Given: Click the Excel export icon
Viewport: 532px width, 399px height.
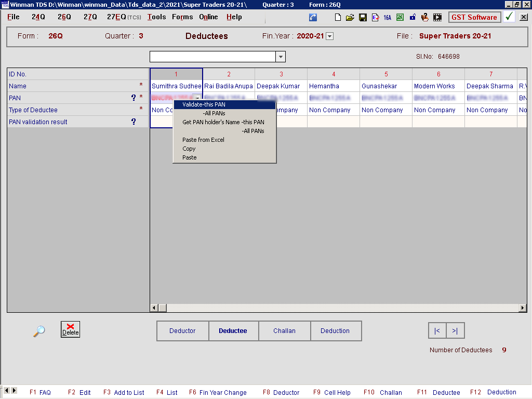Looking at the screenshot, I should [x=400, y=17].
